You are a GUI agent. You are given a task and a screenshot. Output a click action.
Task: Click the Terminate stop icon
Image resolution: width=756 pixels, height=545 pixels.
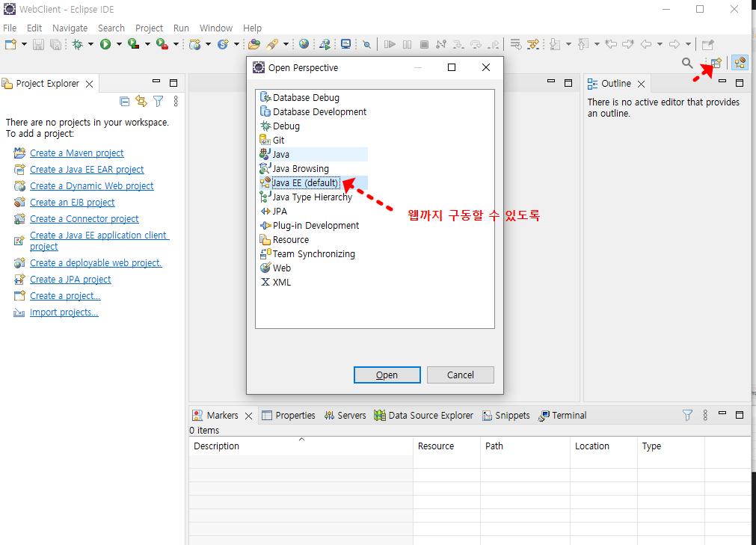(424, 44)
